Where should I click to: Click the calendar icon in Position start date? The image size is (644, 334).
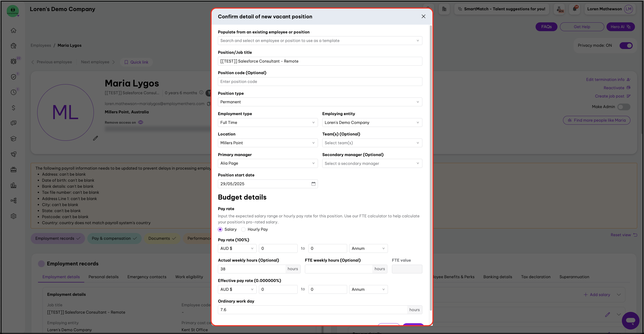point(313,184)
